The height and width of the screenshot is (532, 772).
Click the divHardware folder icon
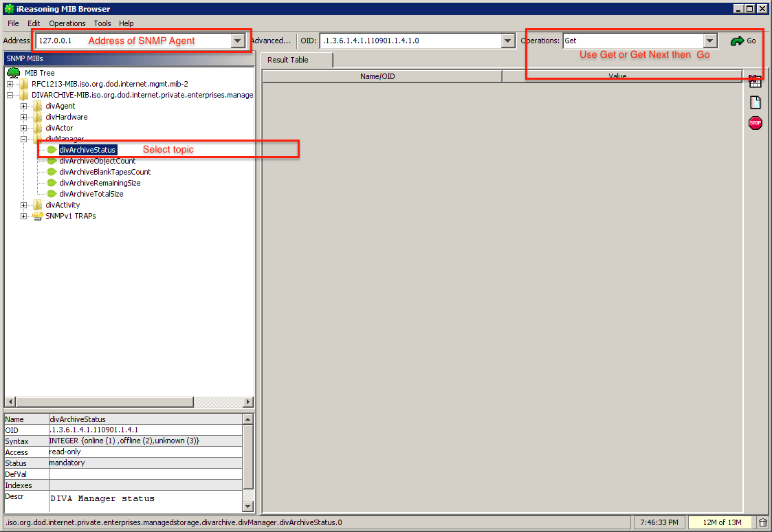click(38, 116)
